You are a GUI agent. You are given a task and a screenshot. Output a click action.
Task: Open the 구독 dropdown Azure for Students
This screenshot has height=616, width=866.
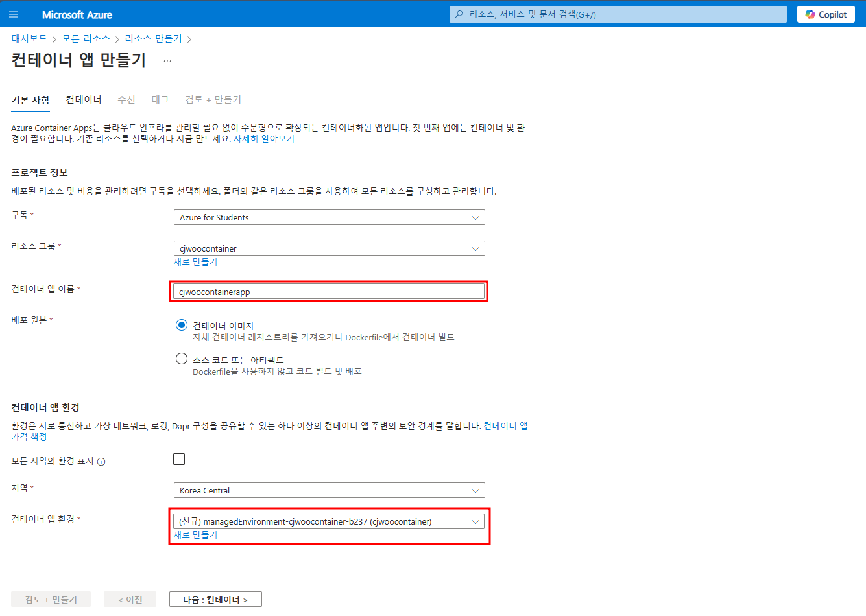[x=330, y=217]
